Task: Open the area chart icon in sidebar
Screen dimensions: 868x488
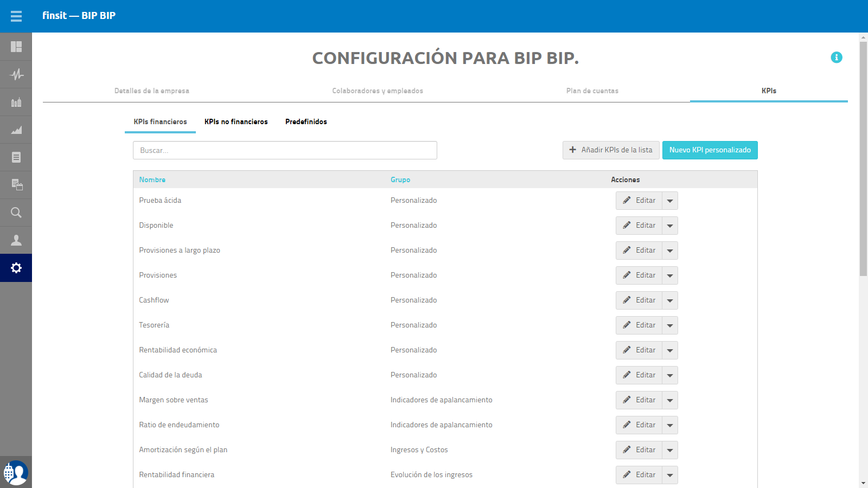Action: (16, 130)
